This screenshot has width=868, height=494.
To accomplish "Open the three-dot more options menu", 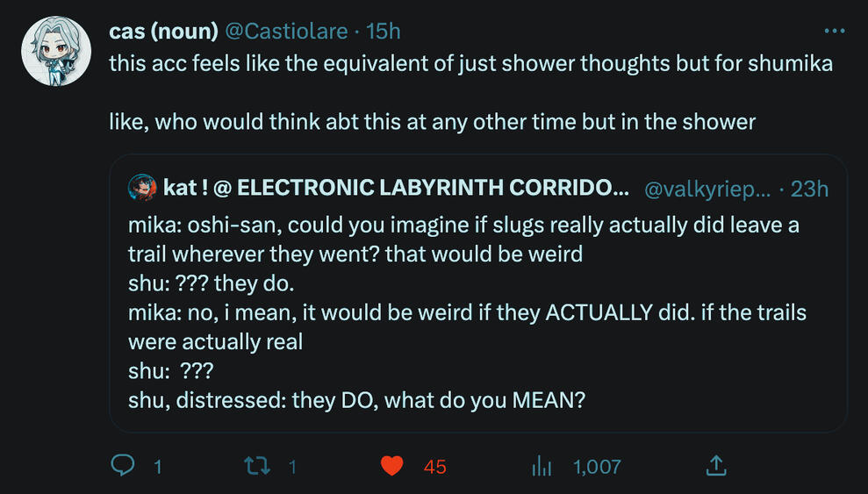I will 835,32.
